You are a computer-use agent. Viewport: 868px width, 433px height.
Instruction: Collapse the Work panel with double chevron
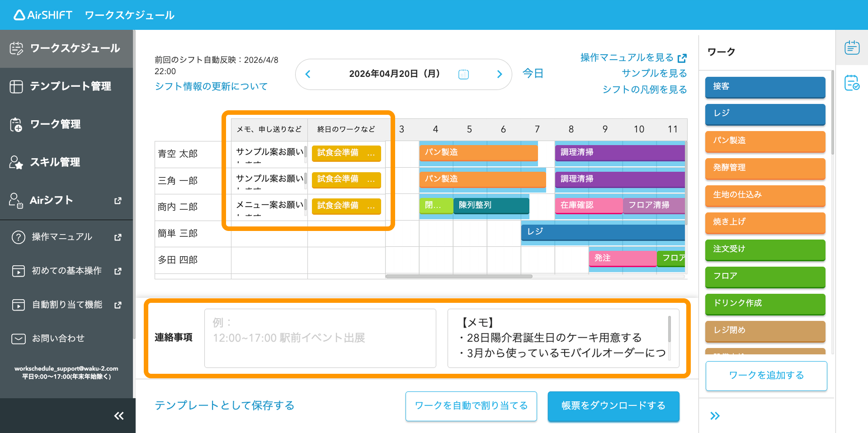click(715, 416)
